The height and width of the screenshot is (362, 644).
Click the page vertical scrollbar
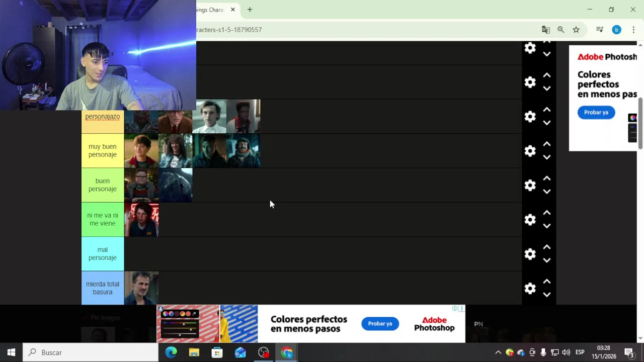(640, 123)
